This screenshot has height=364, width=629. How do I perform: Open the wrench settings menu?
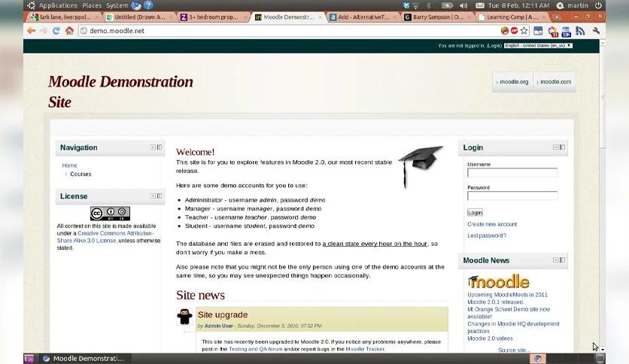(x=596, y=31)
